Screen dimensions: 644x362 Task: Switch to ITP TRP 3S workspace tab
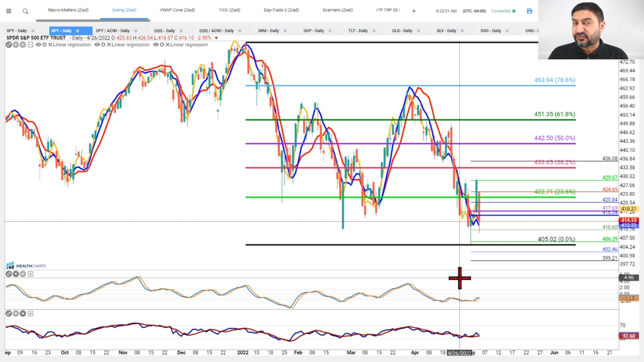point(388,10)
